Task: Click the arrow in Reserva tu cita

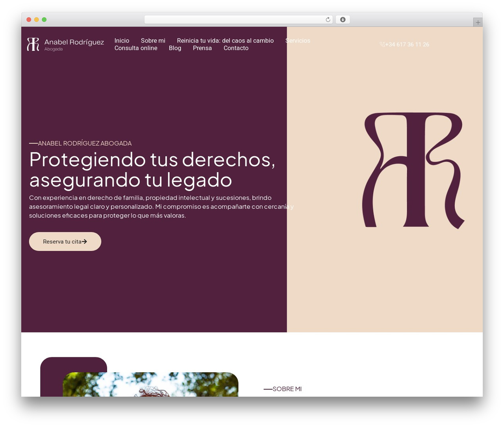Action: (84, 241)
